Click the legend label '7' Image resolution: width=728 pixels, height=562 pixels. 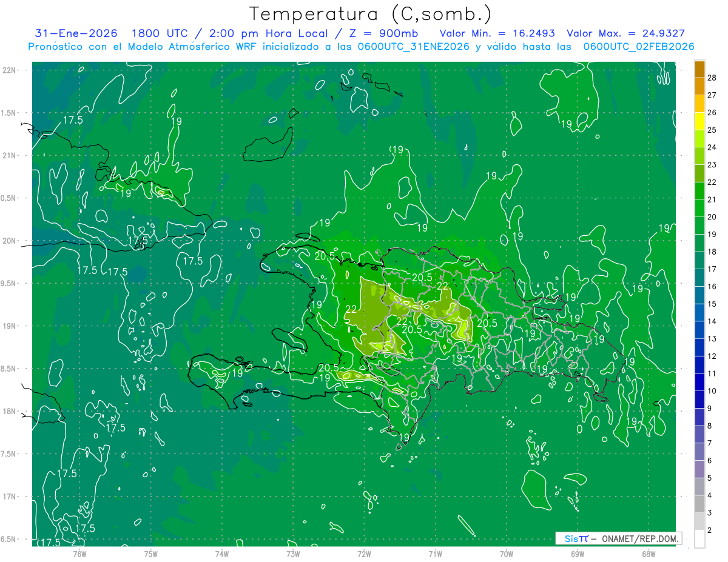709,444
